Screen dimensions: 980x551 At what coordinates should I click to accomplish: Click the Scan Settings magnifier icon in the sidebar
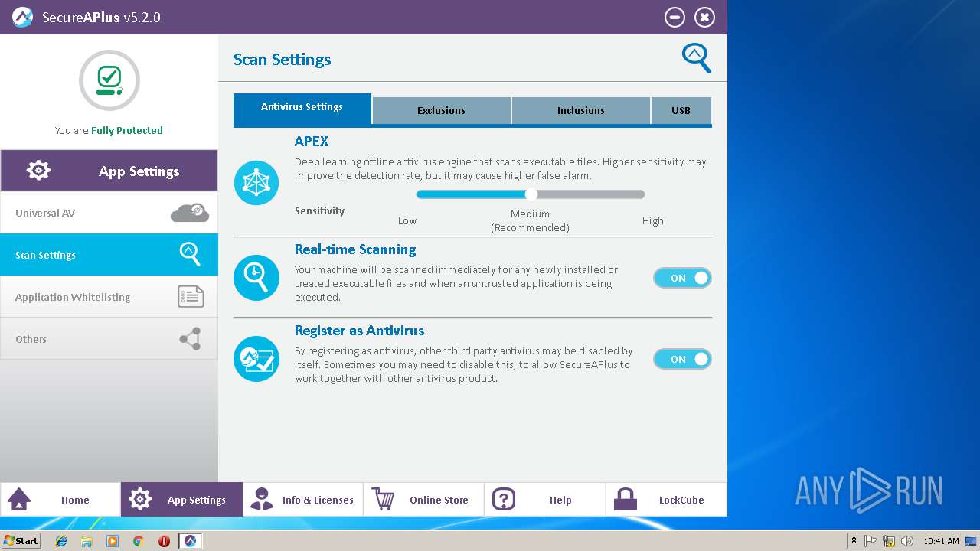pyautogui.click(x=190, y=254)
